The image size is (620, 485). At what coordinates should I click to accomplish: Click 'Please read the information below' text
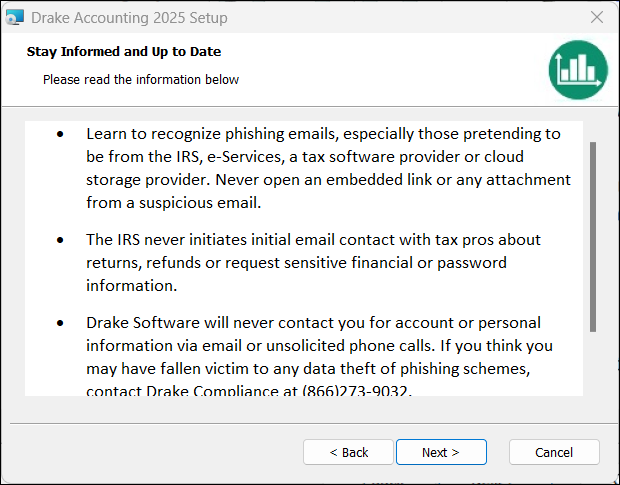[141, 79]
